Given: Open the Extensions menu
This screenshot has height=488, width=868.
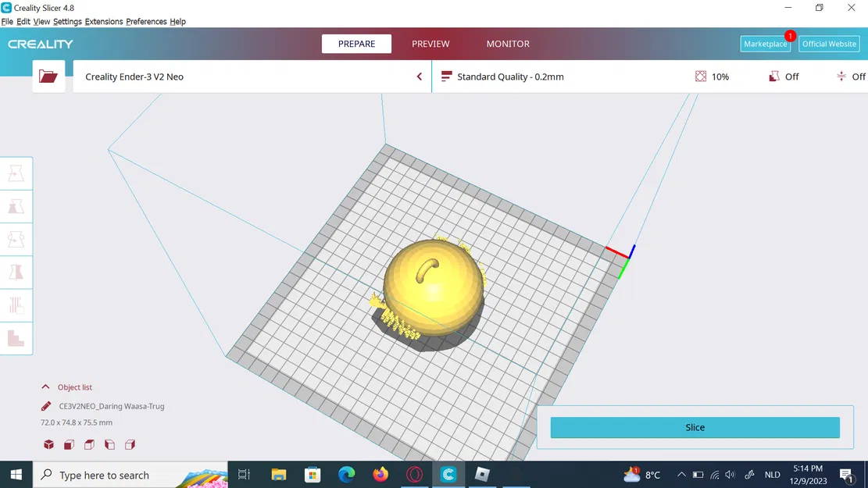Looking at the screenshot, I should (103, 22).
